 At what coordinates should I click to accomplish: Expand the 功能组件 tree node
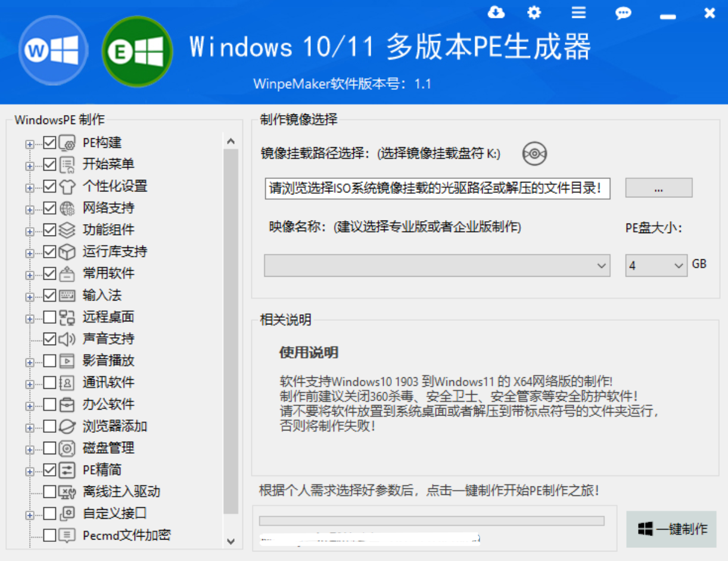point(29,230)
